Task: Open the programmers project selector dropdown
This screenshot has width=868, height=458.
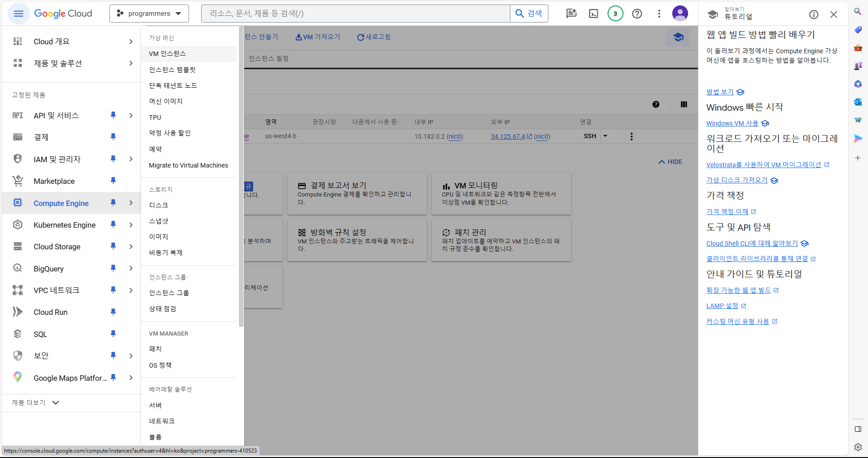Action: pos(149,14)
